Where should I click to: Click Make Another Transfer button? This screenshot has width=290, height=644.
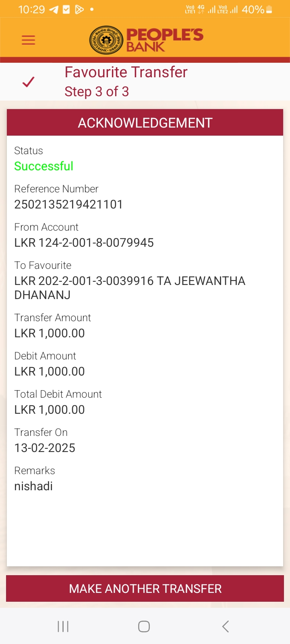145,588
